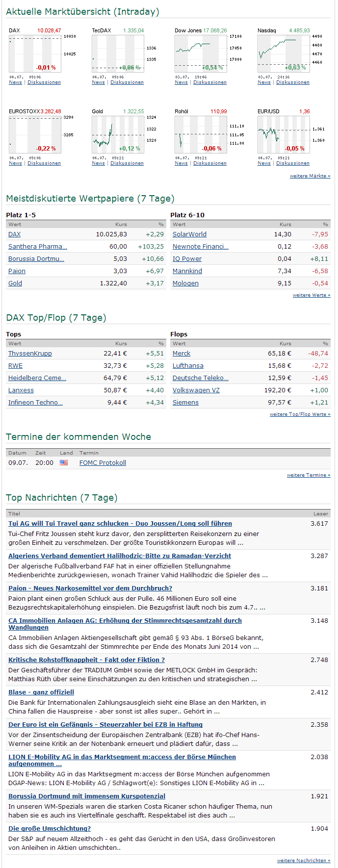Open RWE in DAX Tops
This screenshot has width=338, height=868.
(15, 366)
